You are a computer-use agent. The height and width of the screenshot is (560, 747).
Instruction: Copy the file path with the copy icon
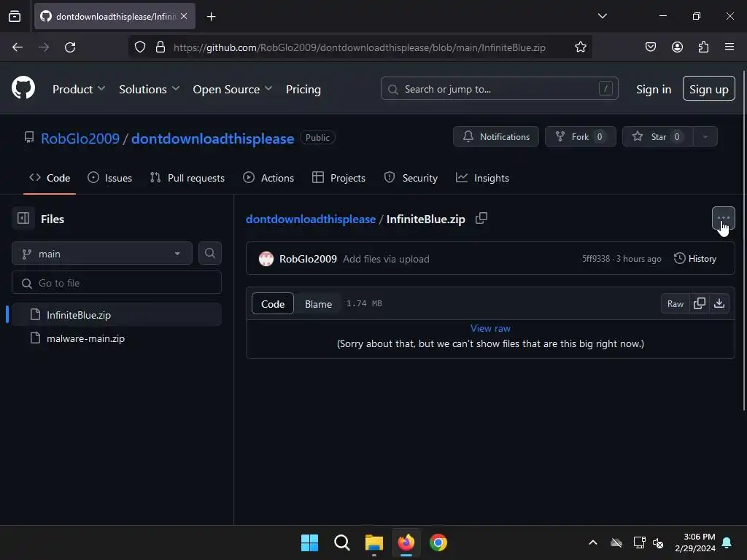(x=481, y=218)
